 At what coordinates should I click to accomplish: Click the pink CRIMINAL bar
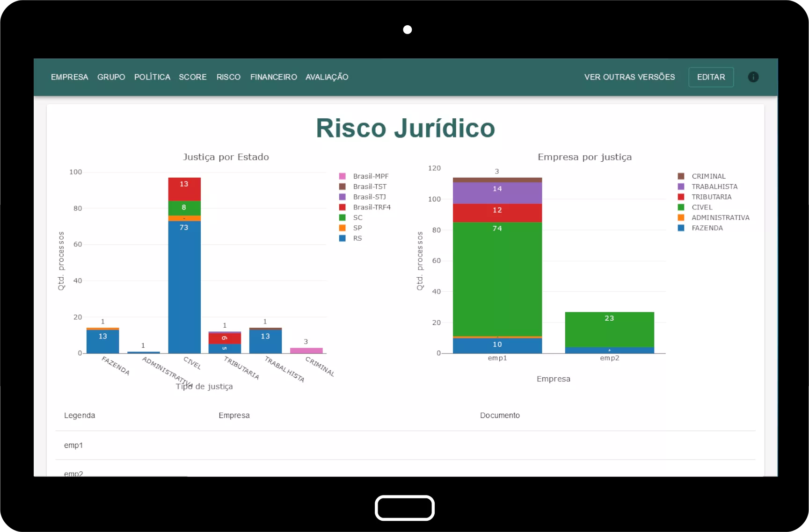tap(306, 351)
